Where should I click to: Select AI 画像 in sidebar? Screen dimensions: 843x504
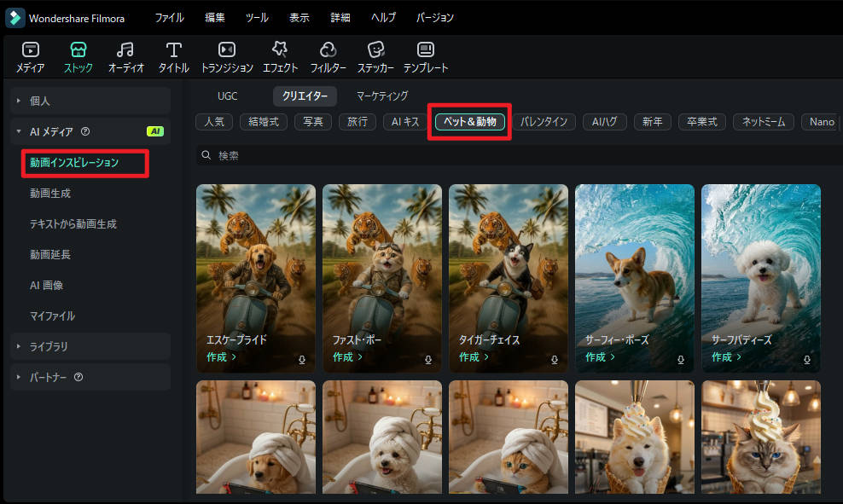(x=46, y=286)
